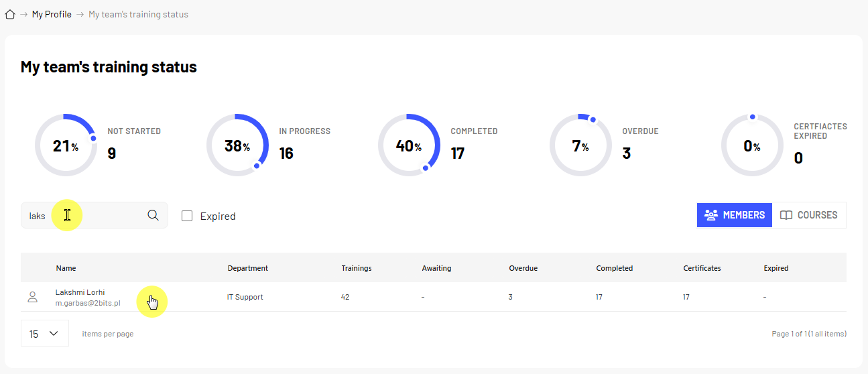Click the 7% Overdue donut chart
This screenshot has height=374, width=868.
pos(580,145)
